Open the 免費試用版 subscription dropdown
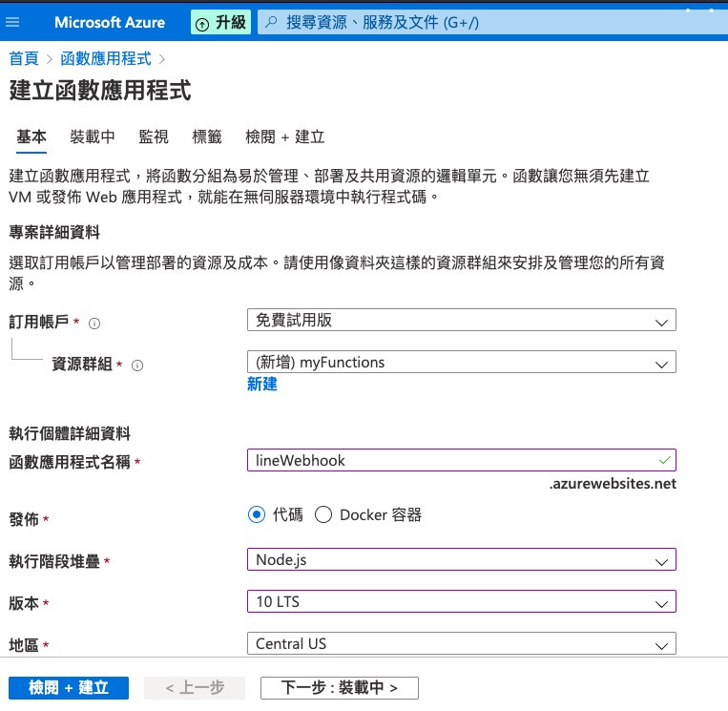 (462, 320)
